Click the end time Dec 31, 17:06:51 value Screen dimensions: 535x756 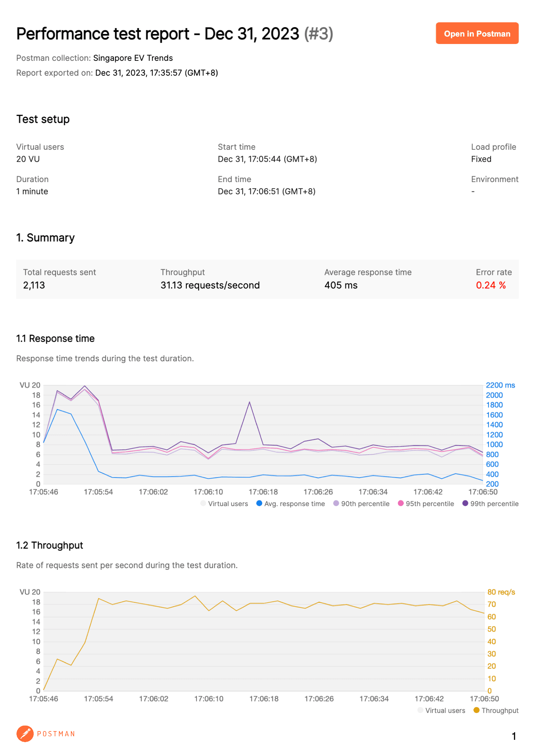point(267,191)
